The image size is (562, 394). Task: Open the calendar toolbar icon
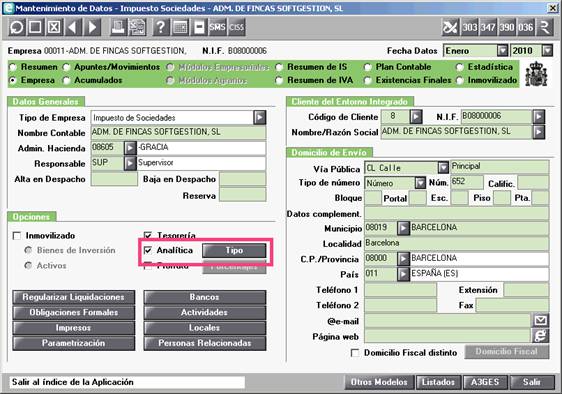click(180, 27)
